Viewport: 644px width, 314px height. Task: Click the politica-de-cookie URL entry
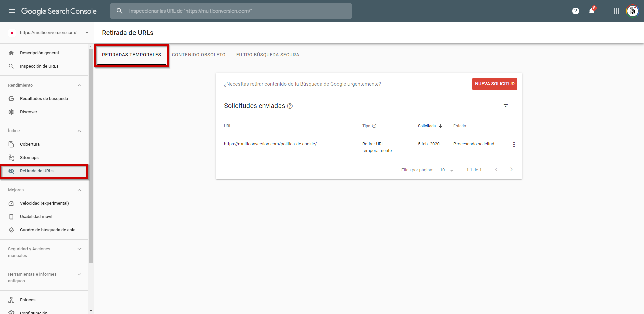pyautogui.click(x=270, y=144)
